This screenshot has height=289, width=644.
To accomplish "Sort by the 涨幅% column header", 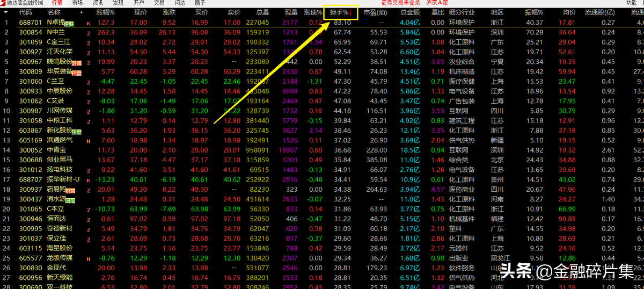I will tap(105, 12).
